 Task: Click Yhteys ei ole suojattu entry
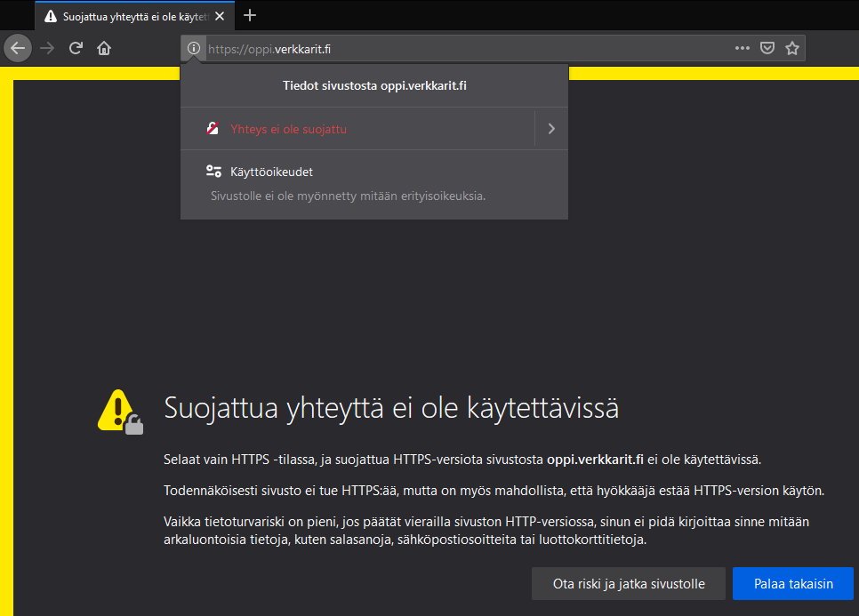pyautogui.click(x=357, y=129)
